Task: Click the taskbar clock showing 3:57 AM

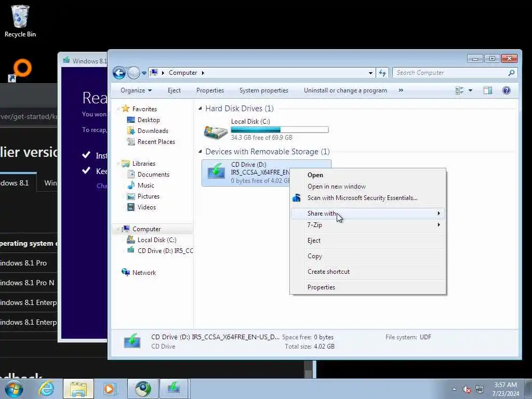Action: [x=506, y=389]
